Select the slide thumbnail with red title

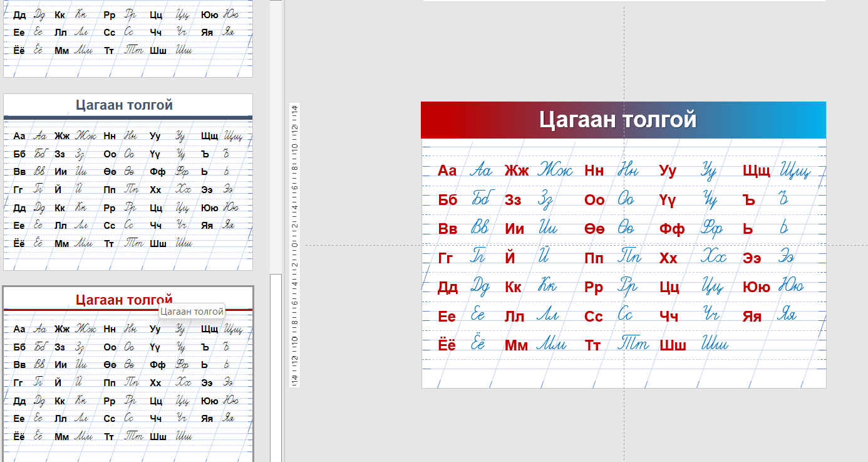click(128, 374)
